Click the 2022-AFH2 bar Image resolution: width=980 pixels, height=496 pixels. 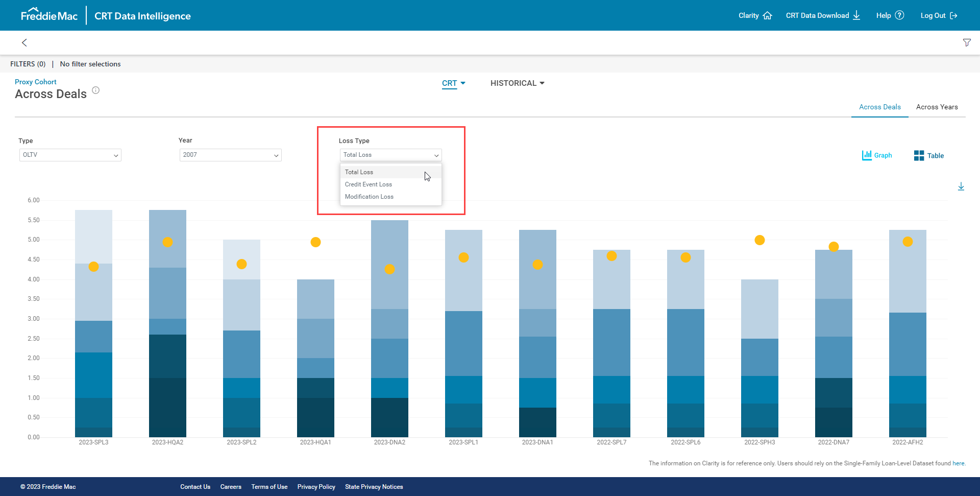coord(908,334)
